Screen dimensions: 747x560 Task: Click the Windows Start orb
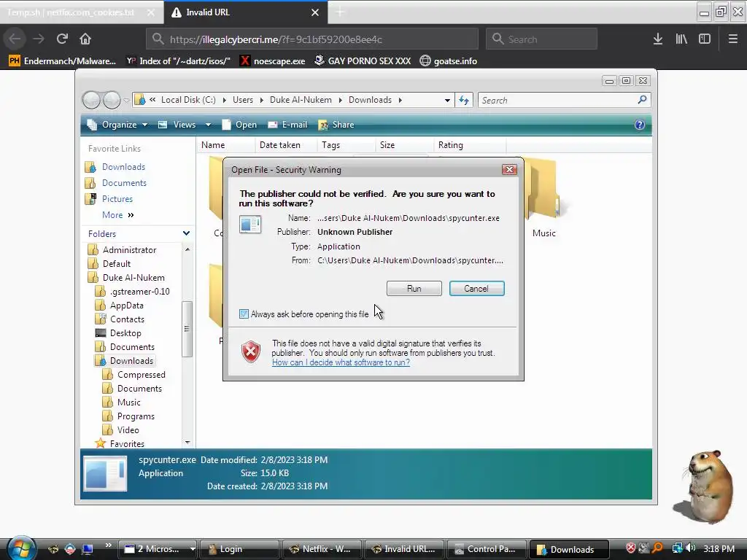point(21,548)
